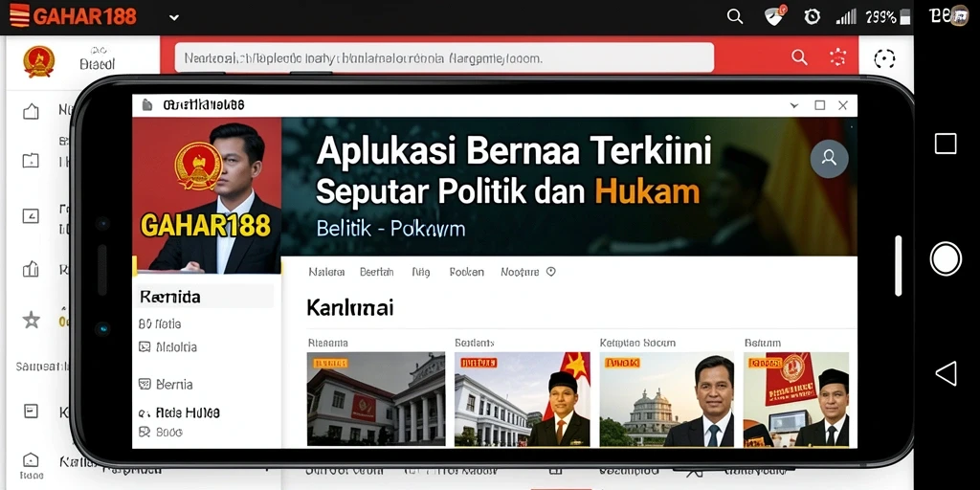
Task: Open the Malolria sidebar entry
Action: [x=167, y=346]
